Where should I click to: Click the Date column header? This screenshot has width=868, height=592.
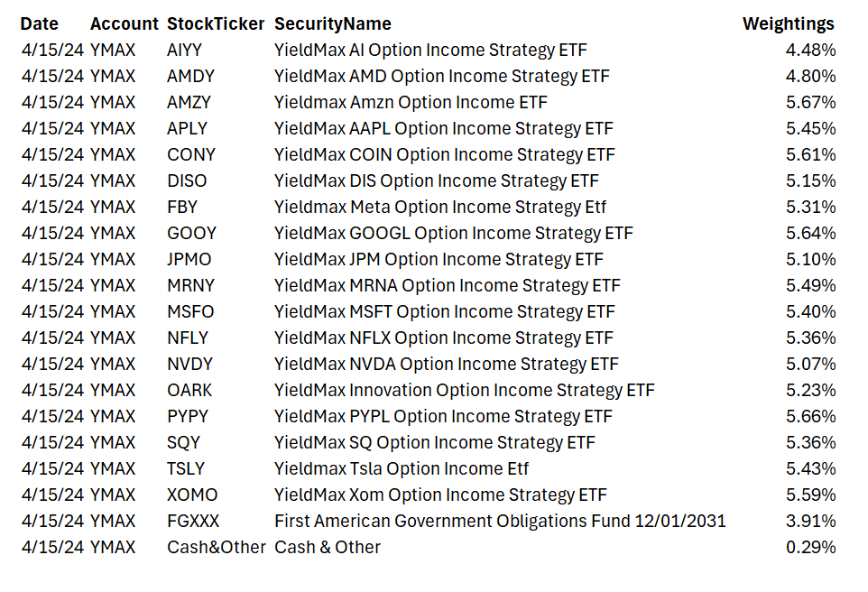39,24
